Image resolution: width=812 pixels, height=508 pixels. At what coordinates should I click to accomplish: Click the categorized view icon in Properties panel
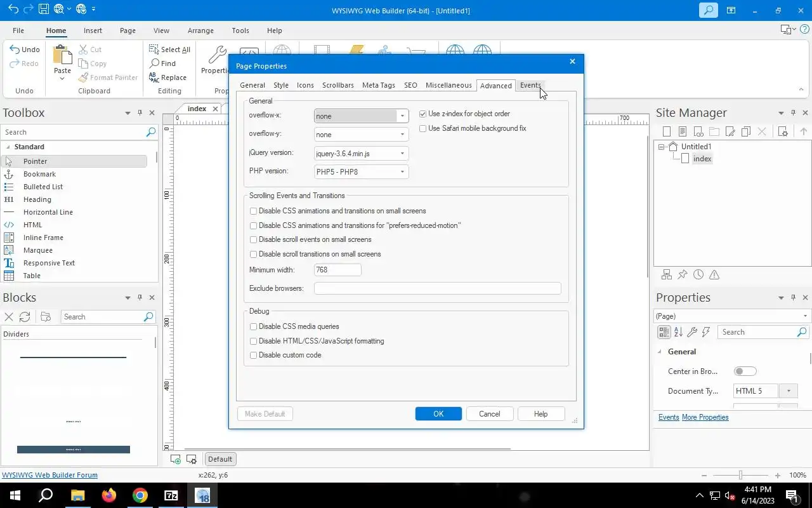[664, 332]
